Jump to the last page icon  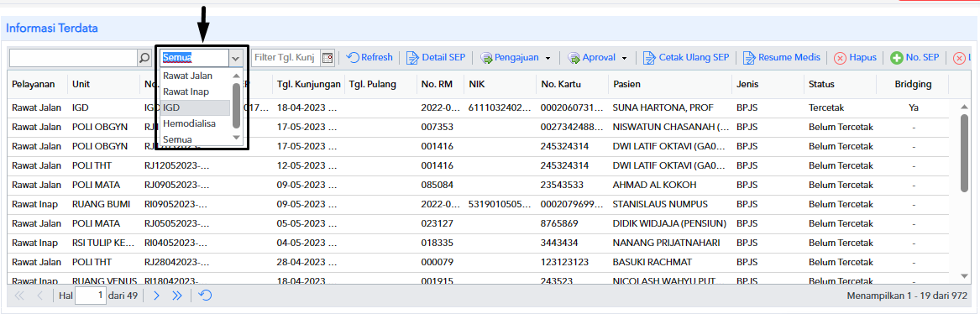pos(177,296)
